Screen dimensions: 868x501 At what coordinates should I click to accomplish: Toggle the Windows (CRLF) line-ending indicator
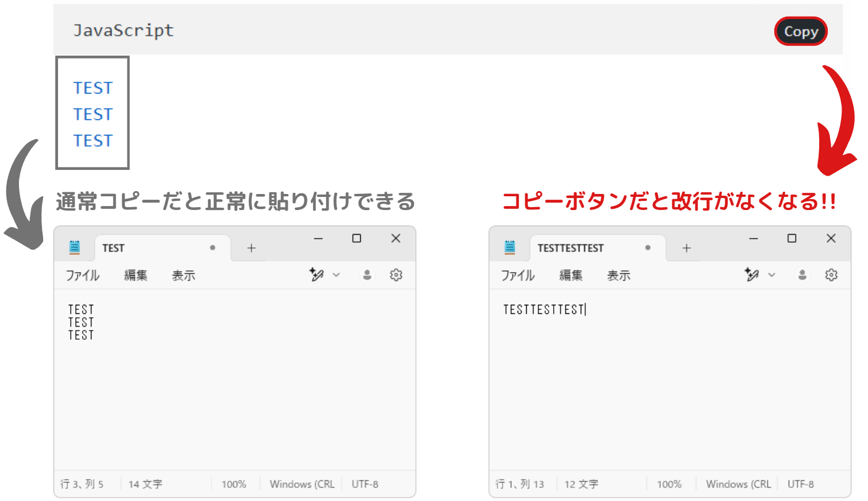click(302, 484)
